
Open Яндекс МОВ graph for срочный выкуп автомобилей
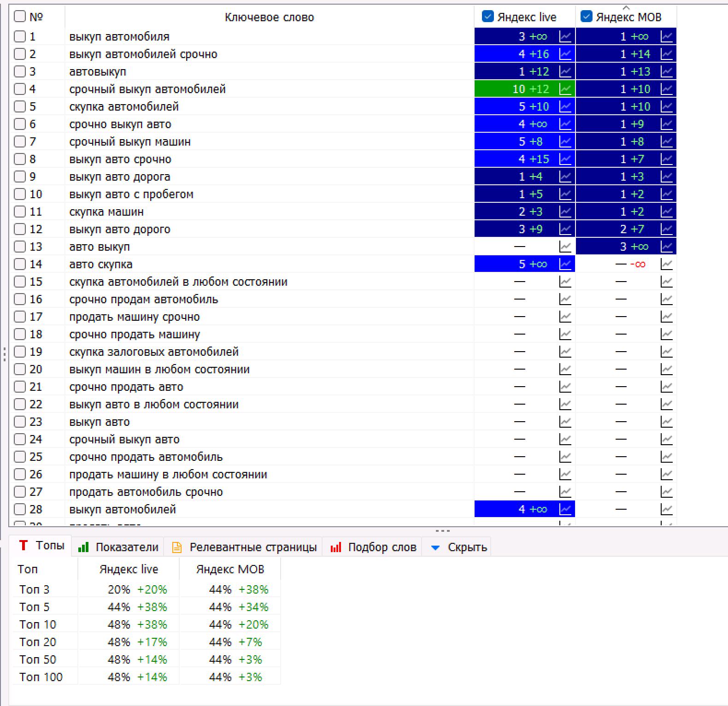point(666,89)
